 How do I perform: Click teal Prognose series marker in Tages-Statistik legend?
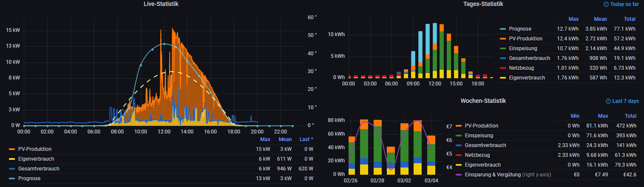pyautogui.click(x=503, y=29)
